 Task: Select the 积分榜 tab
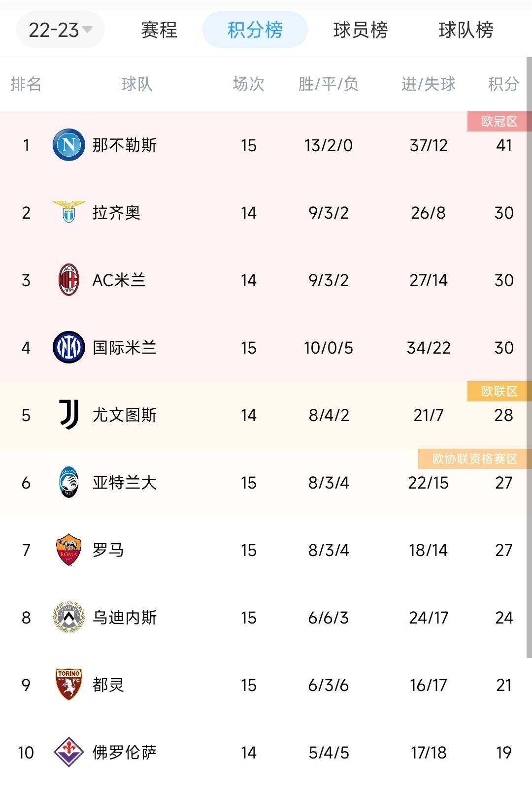pyautogui.click(x=255, y=30)
